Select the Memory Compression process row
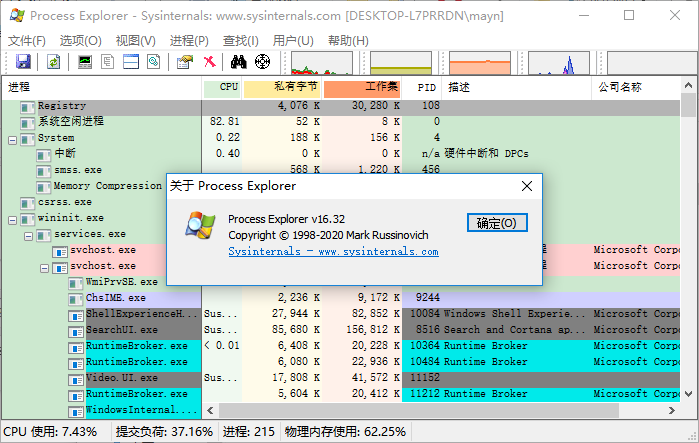This screenshot has width=699, height=443. (x=107, y=186)
